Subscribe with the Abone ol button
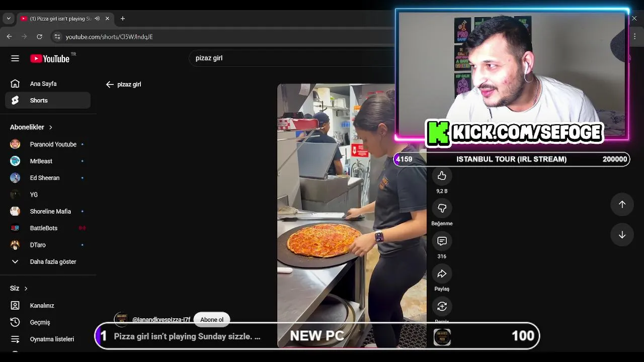644x362 pixels. (212, 320)
